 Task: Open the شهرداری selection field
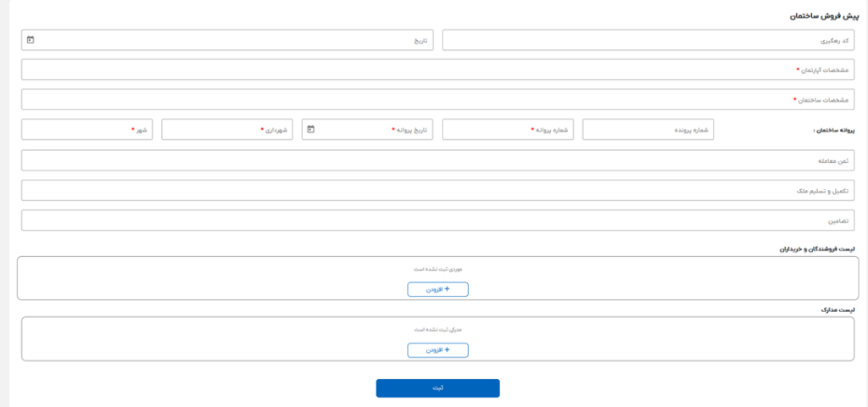(x=226, y=130)
